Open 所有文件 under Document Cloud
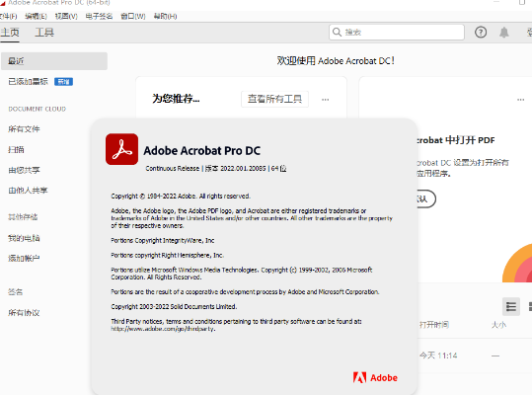The width and height of the screenshot is (532, 395). [x=24, y=129]
